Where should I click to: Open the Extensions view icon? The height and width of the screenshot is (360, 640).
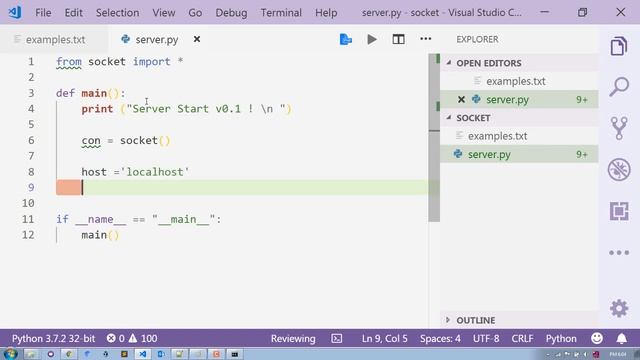[619, 211]
